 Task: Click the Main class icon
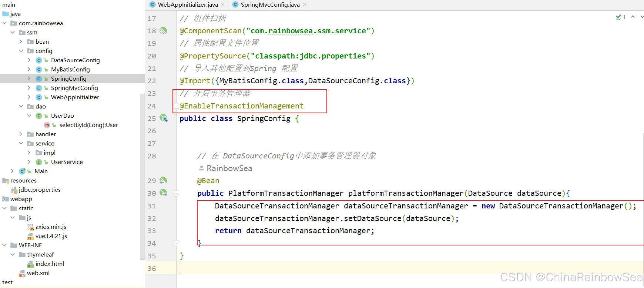23,171
